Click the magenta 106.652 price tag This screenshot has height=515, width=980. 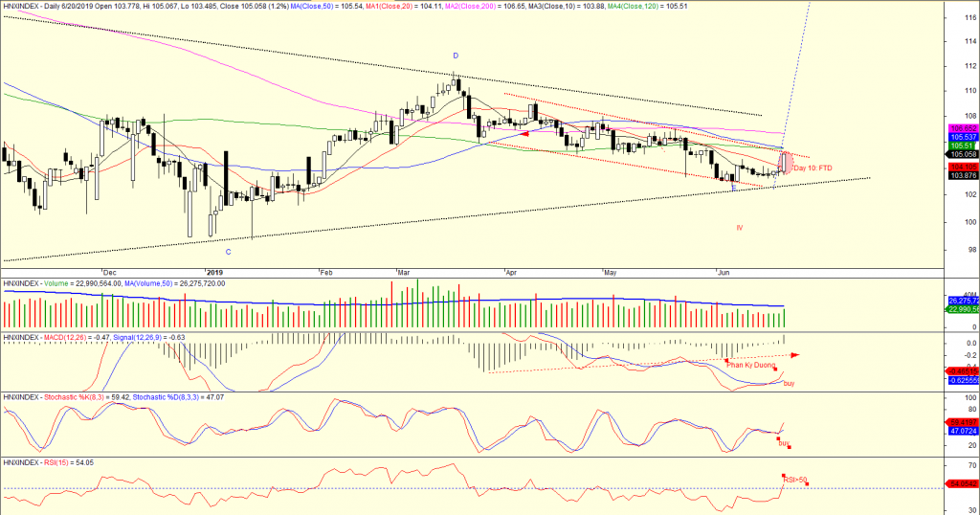961,128
